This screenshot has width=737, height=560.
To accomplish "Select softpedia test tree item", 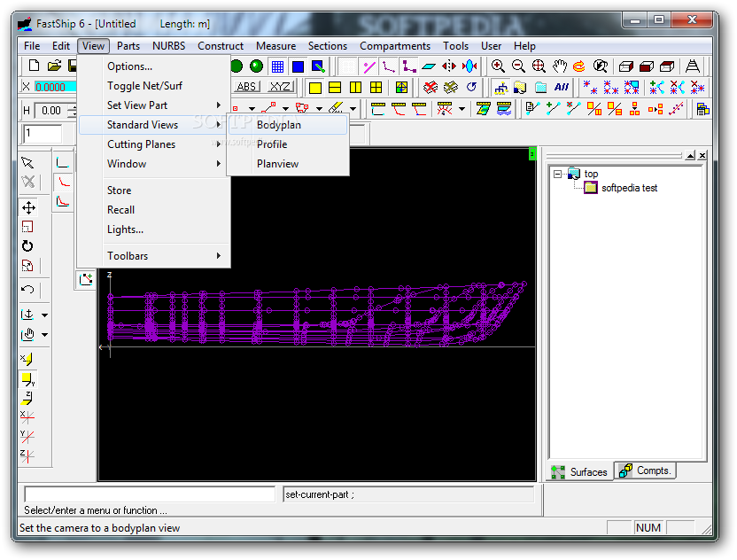I will tap(629, 188).
